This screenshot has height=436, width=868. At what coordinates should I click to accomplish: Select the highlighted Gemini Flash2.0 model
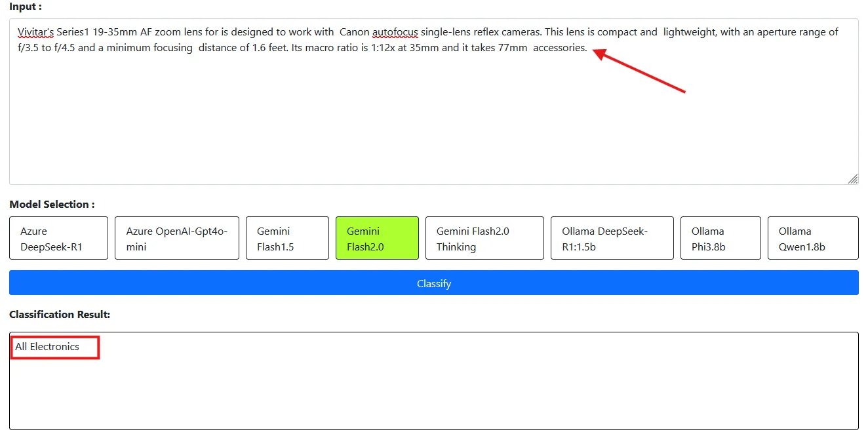point(377,237)
